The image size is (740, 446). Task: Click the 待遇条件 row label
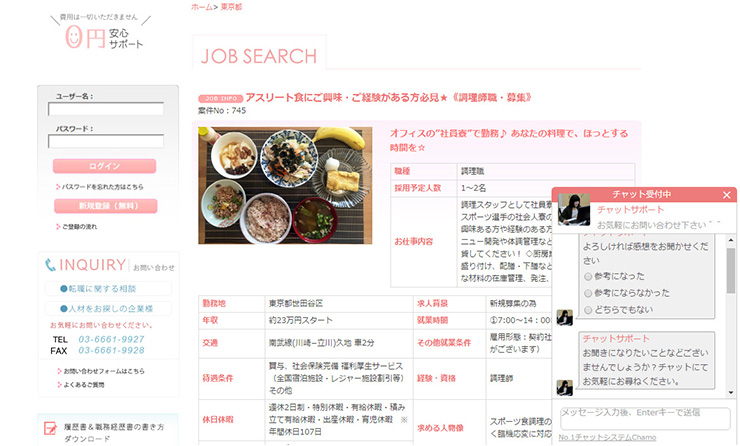(x=218, y=379)
